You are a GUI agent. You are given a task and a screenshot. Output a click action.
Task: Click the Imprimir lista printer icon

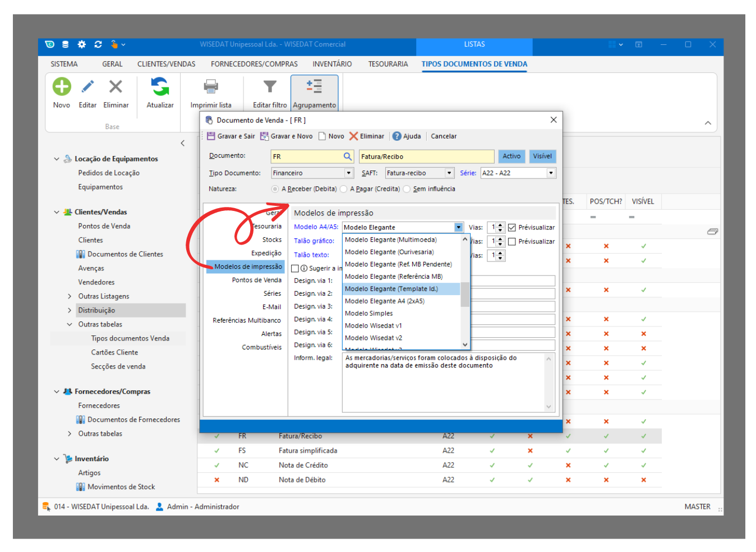coord(211,87)
